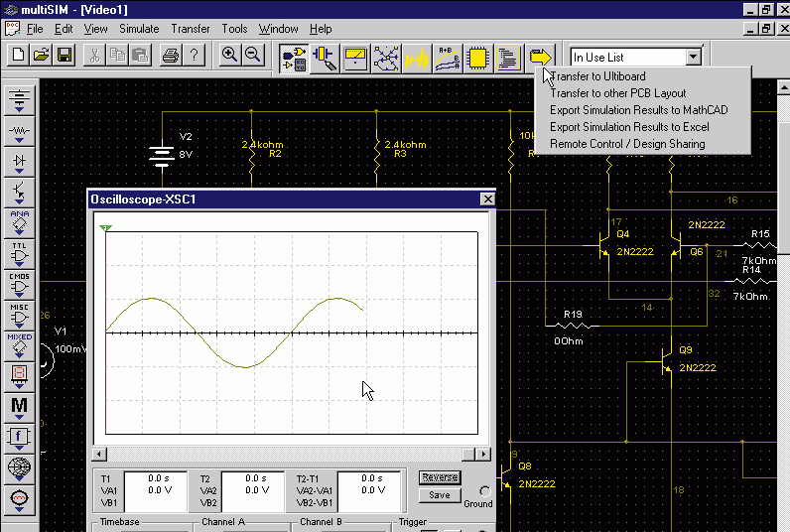Open Electromechanical parts bin icon

(19, 500)
